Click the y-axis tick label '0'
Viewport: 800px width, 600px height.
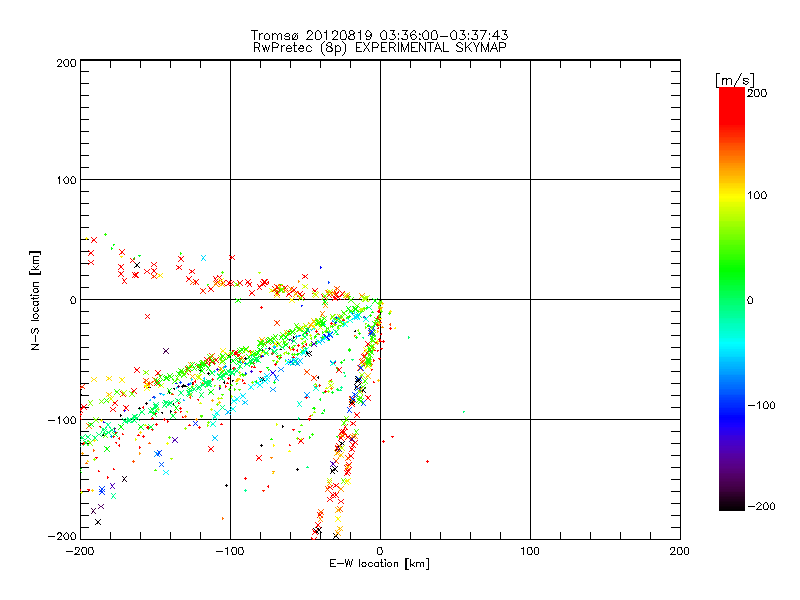tap(73, 300)
